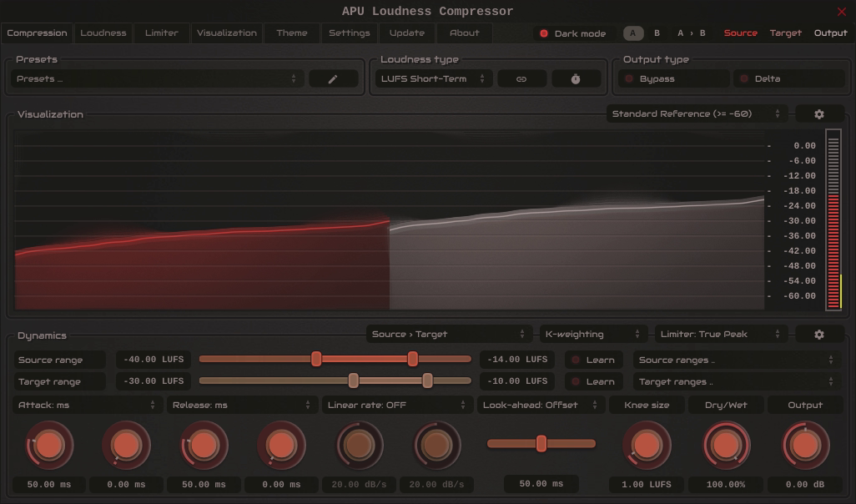
Task: Open Linear rate: OFF dropdown
Action: [397, 406]
